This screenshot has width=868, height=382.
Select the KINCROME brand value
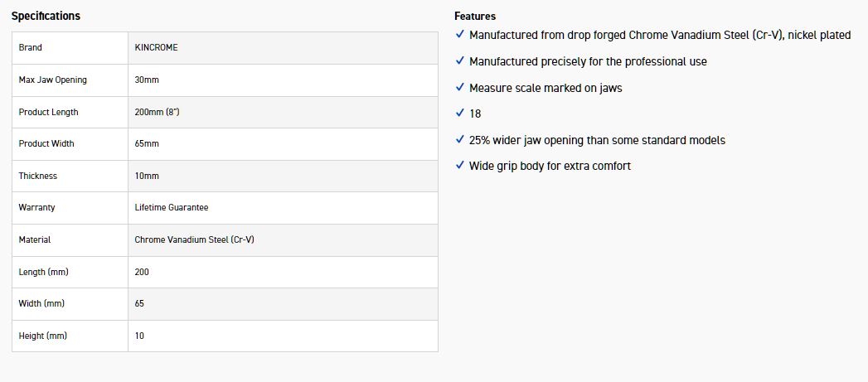pyautogui.click(x=156, y=47)
